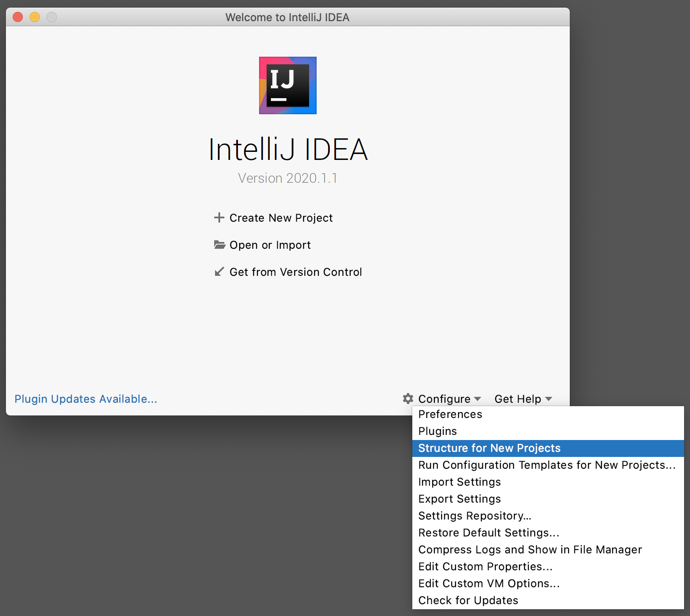Select Edit Custom VM Options
The height and width of the screenshot is (616, 690).
pos(489,583)
